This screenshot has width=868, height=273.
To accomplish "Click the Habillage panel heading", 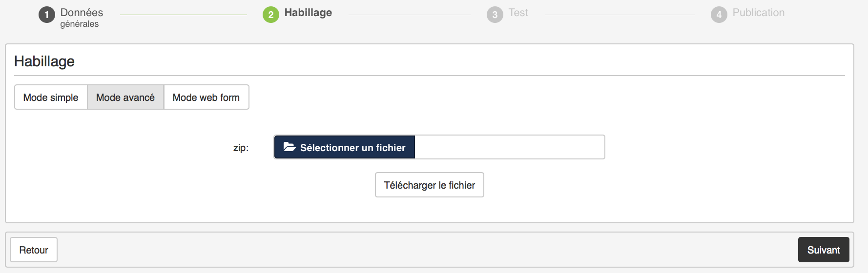I will pyautogui.click(x=44, y=61).
